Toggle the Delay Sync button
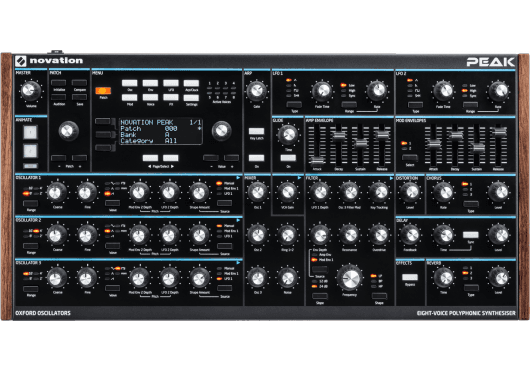530x371 pixels. (x=471, y=235)
